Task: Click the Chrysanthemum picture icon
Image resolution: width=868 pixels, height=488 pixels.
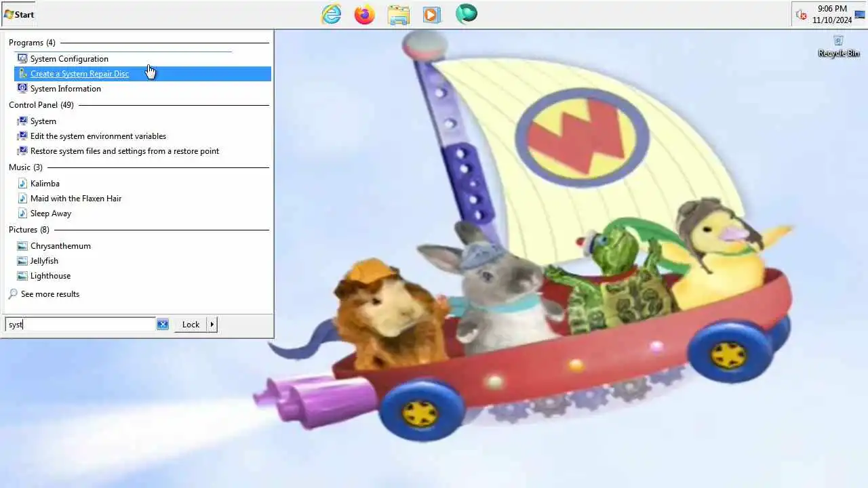Action: click(22, 246)
